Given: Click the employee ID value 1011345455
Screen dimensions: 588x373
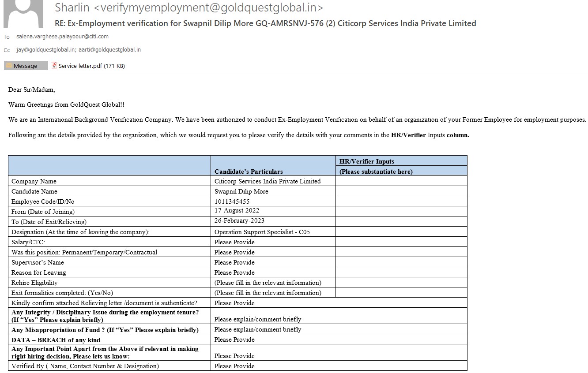Looking at the screenshot, I should 232,201.
